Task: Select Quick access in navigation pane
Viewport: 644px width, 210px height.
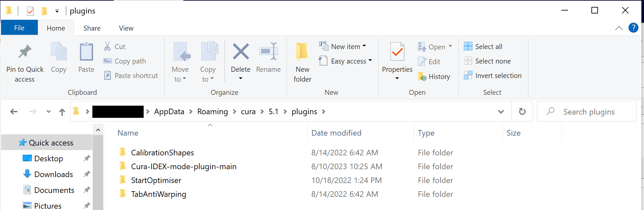Action: click(x=47, y=143)
